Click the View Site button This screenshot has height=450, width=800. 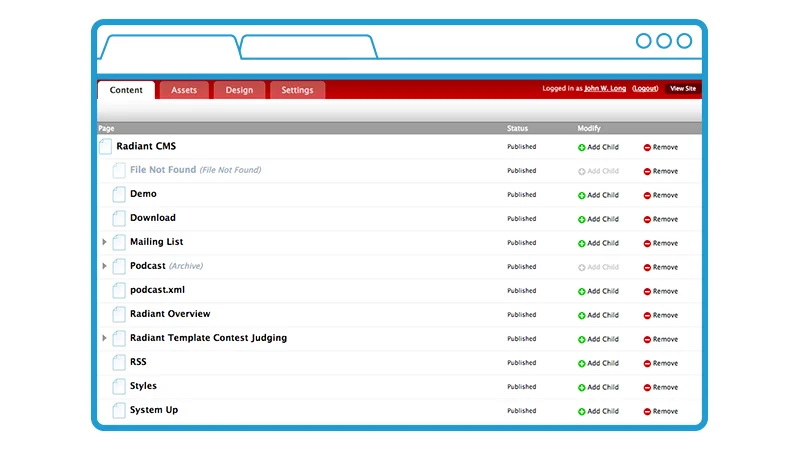[683, 88]
